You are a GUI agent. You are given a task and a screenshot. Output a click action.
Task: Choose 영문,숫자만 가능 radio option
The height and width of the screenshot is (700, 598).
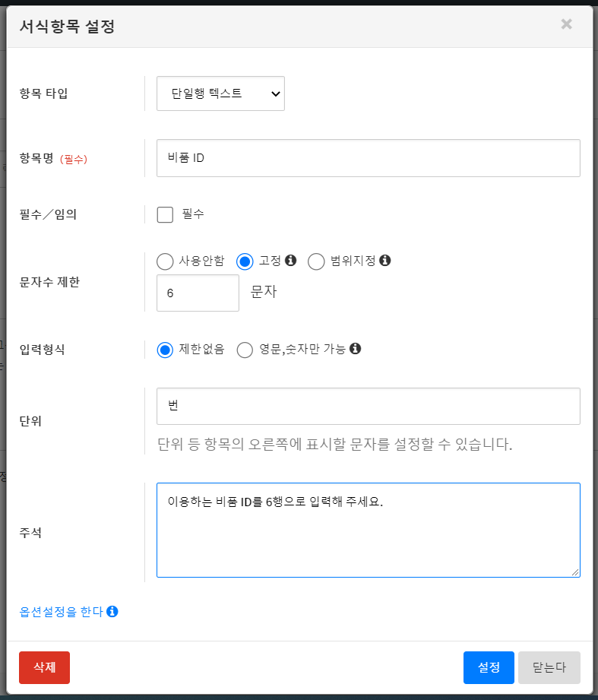245,350
